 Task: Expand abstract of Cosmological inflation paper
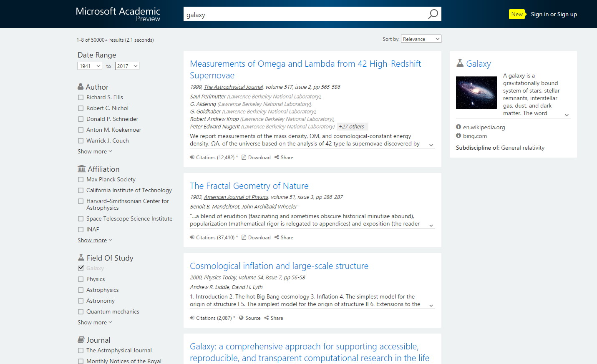coord(431,306)
